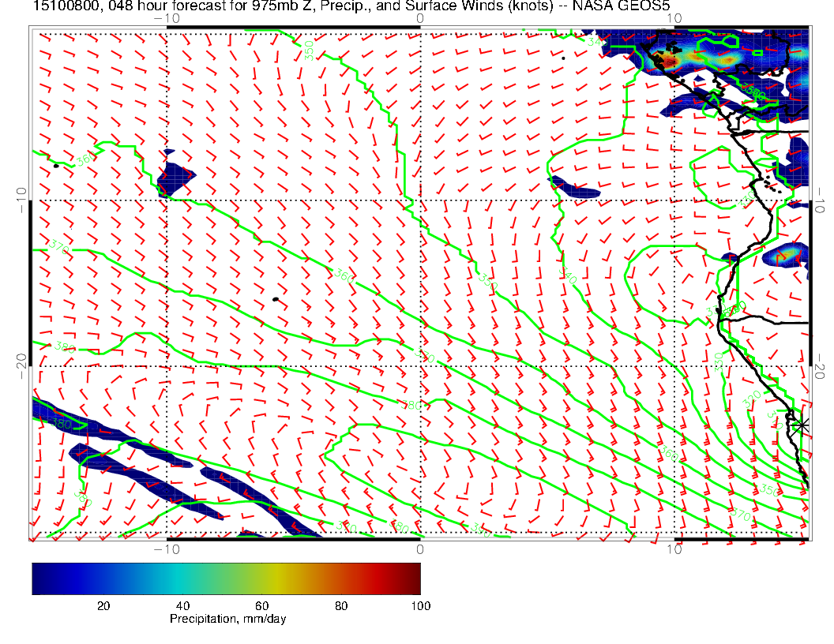Click the black asterisk marker on the coastline
834x644 pixels.
tap(802, 425)
